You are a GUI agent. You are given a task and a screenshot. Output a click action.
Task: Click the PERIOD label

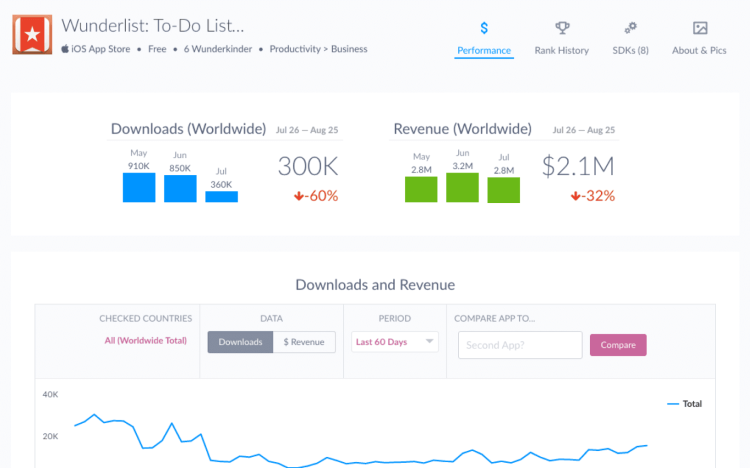(x=395, y=318)
